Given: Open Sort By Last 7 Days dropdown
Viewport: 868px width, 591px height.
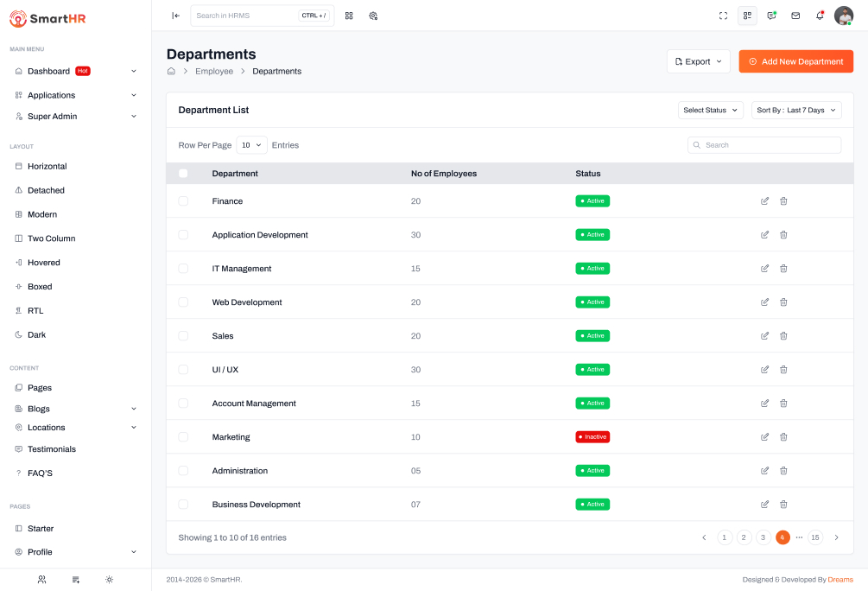Looking at the screenshot, I should click(795, 111).
